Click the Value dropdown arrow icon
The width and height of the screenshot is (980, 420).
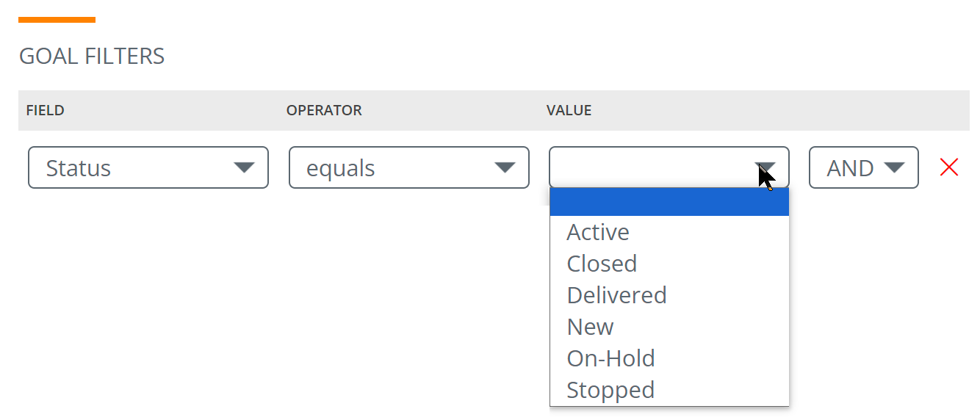pyautogui.click(x=765, y=168)
